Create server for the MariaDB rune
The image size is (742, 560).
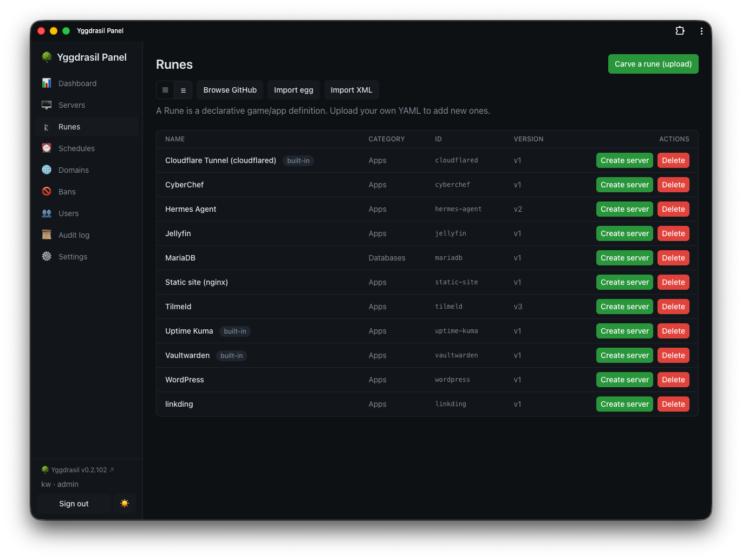coord(624,258)
